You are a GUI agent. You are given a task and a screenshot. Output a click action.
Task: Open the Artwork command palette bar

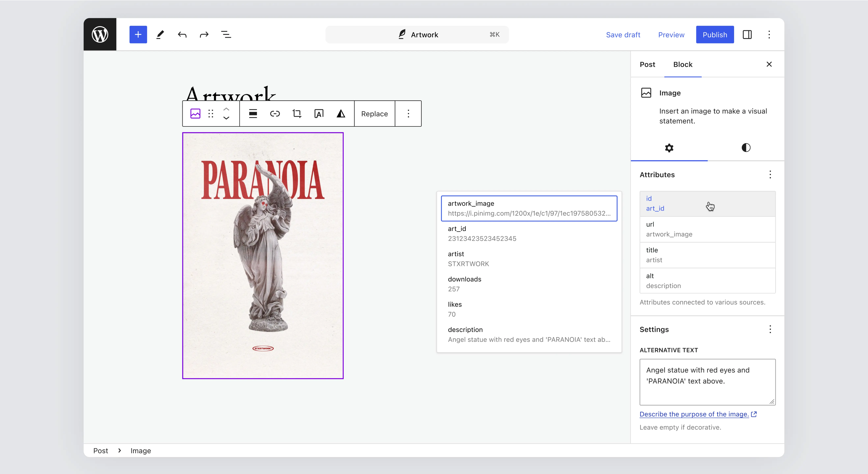(x=417, y=34)
